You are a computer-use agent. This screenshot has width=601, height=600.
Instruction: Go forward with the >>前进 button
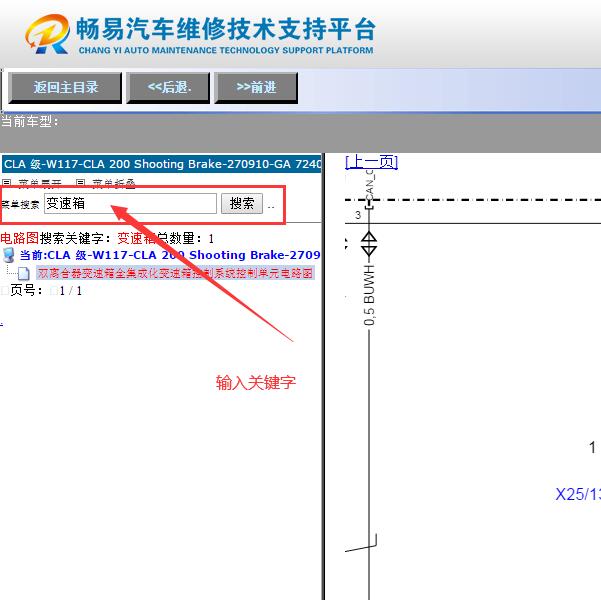(x=256, y=88)
